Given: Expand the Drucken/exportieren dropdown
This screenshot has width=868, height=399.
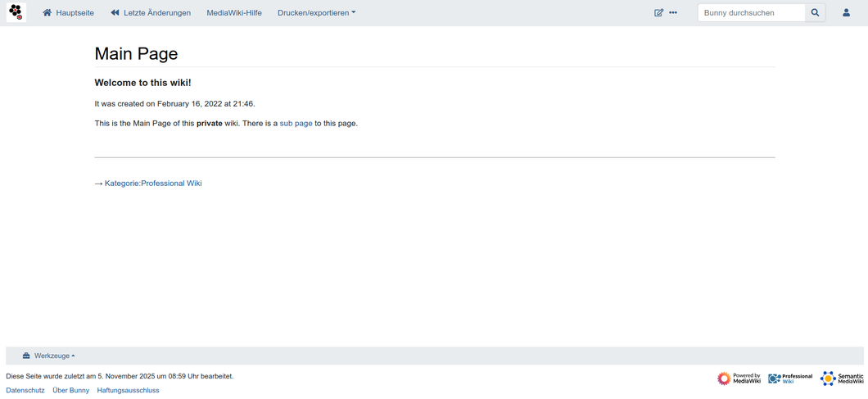Looking at the screenshot, I should coord(316,13).
